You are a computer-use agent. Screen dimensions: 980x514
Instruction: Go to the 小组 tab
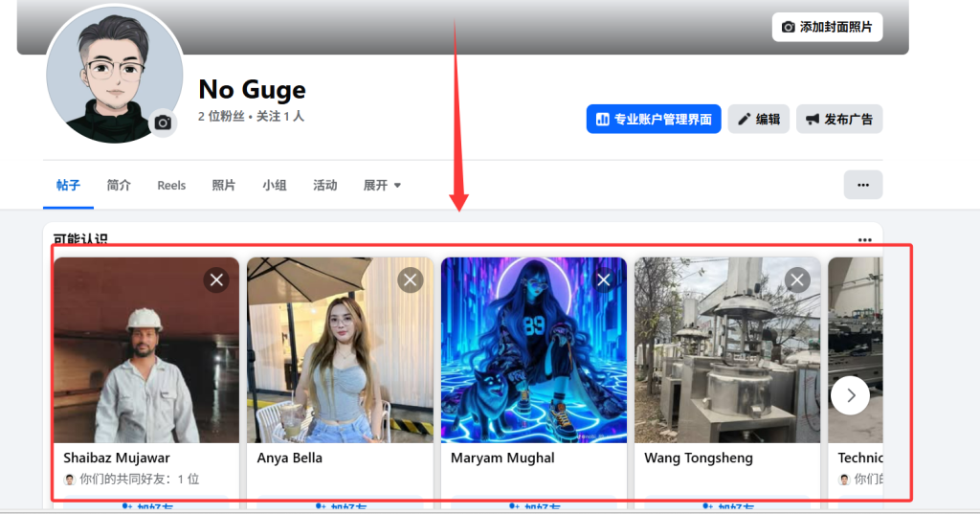point(275,186)
